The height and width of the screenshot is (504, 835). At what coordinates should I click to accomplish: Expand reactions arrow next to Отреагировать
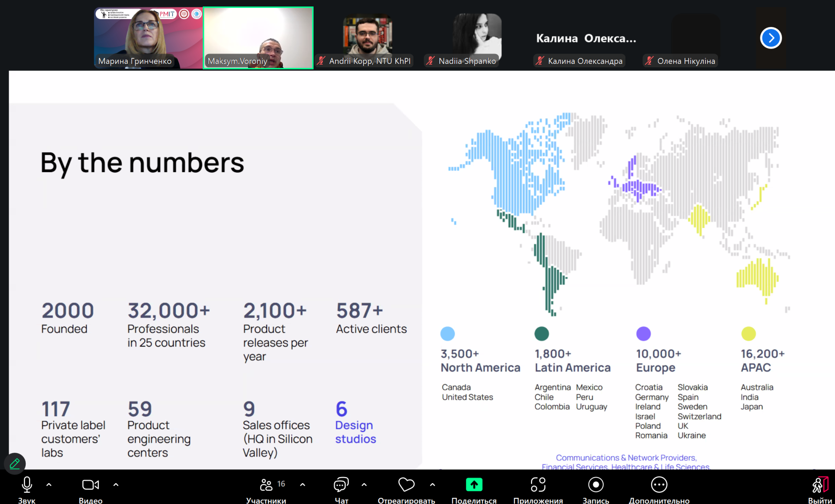click(x=432, y=484)
